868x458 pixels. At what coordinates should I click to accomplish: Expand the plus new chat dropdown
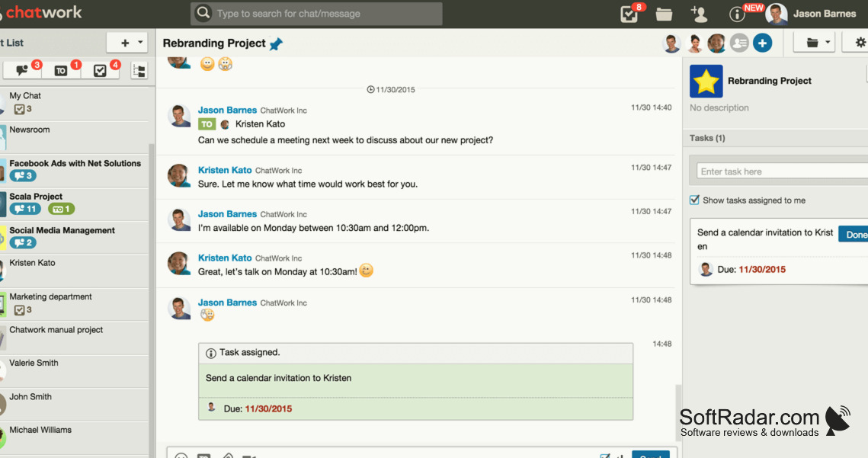click(x=127, y=43)
